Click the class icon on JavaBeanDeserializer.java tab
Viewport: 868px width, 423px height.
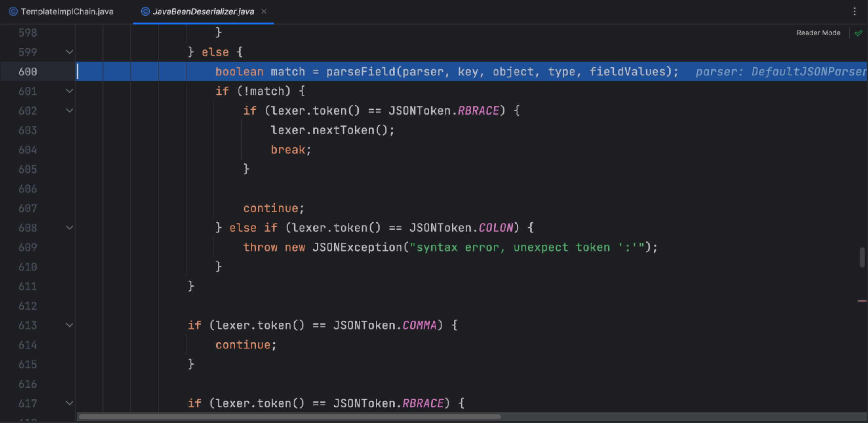(145, 12)
